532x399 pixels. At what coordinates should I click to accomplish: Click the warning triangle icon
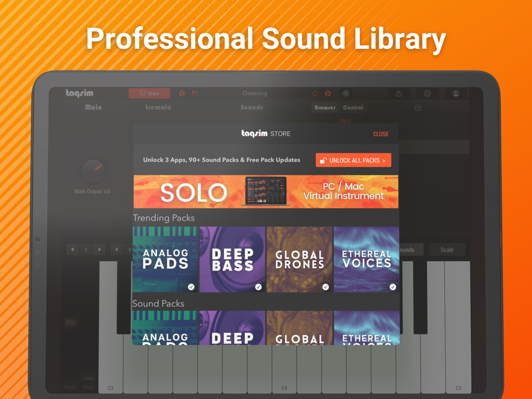pyautogui.click(x=398, y=93)
